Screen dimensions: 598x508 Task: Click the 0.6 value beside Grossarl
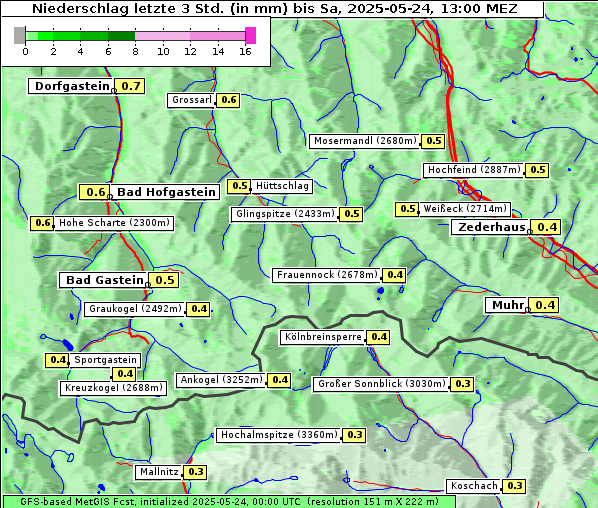click(x=228, y=100)
